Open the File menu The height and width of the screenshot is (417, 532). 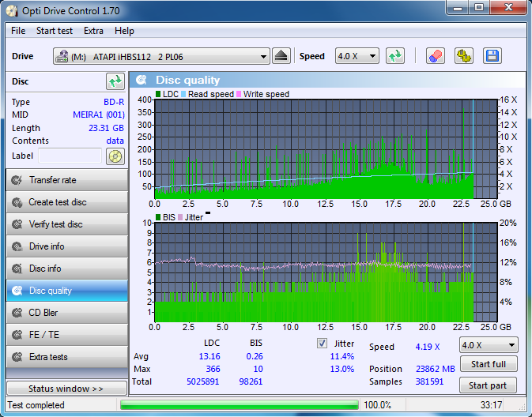[18, 31]
